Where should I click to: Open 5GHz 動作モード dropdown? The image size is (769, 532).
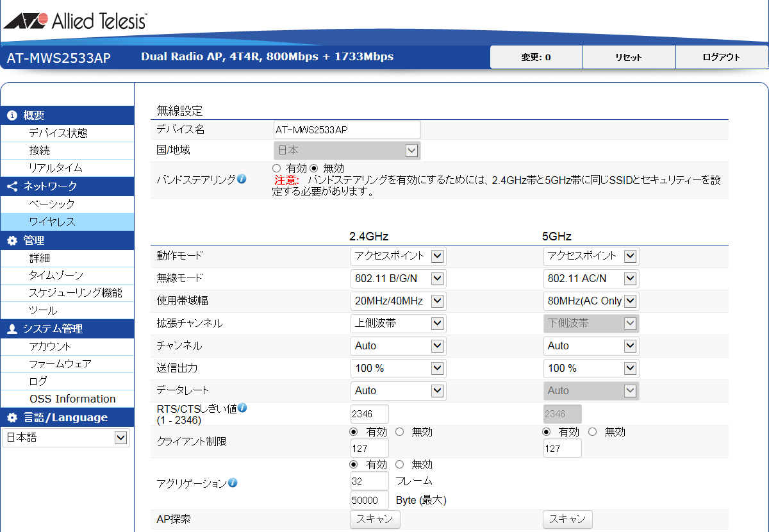pyautogui.click(x=591, y=256)
